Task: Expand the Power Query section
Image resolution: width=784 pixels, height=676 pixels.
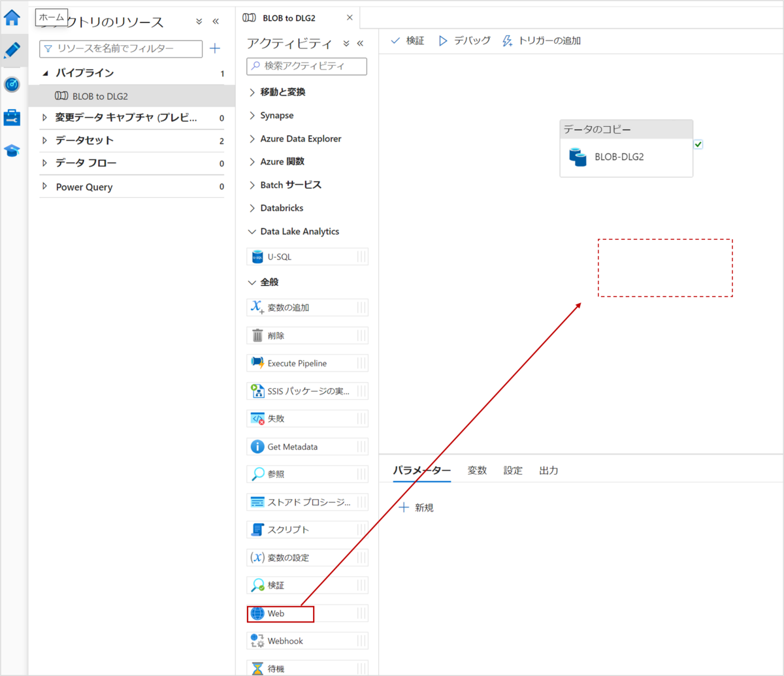Action: coord(45,187)
